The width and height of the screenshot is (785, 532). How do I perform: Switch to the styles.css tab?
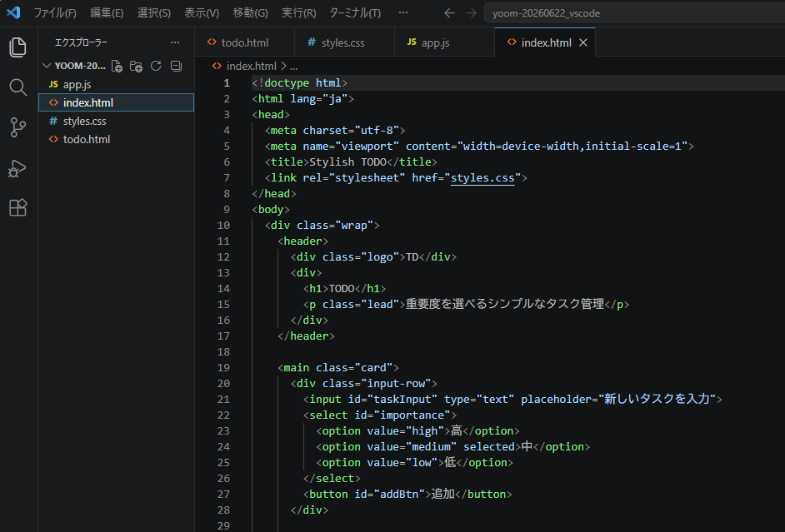344,42
